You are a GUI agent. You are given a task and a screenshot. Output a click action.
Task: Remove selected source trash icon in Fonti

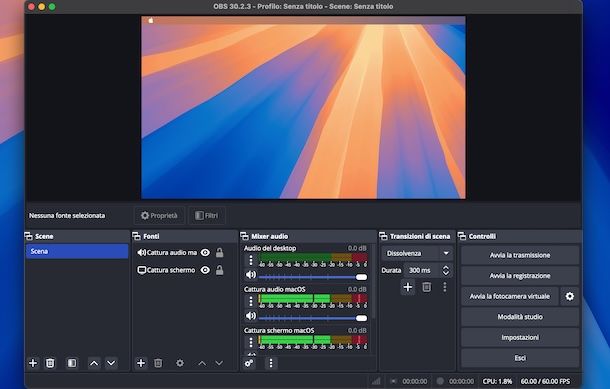coord(158,363)
